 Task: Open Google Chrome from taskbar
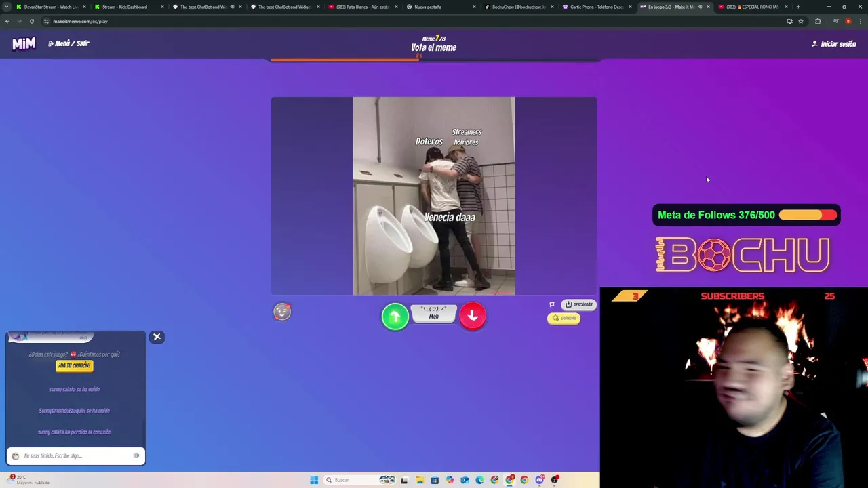click(x=524, y=480)
